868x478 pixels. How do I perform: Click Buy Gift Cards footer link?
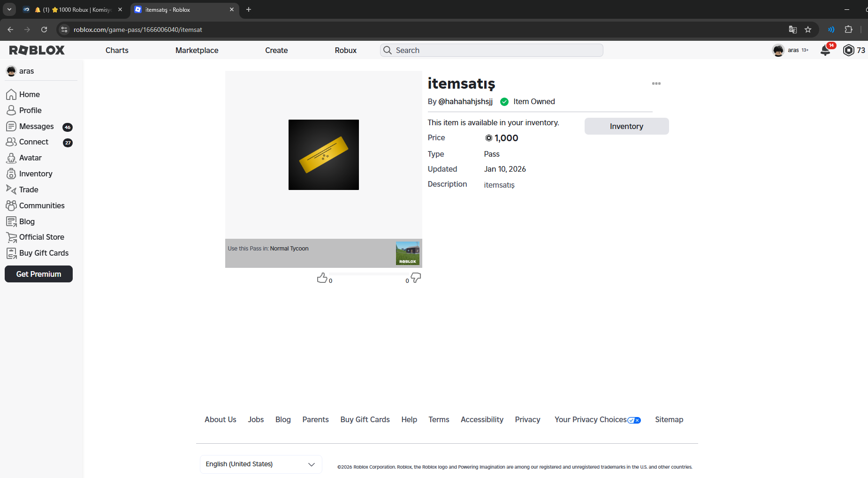point(365,420)
